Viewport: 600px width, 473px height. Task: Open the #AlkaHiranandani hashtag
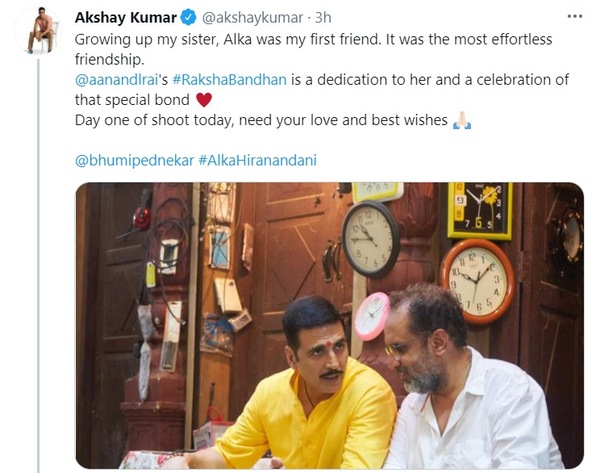point(258,160)
